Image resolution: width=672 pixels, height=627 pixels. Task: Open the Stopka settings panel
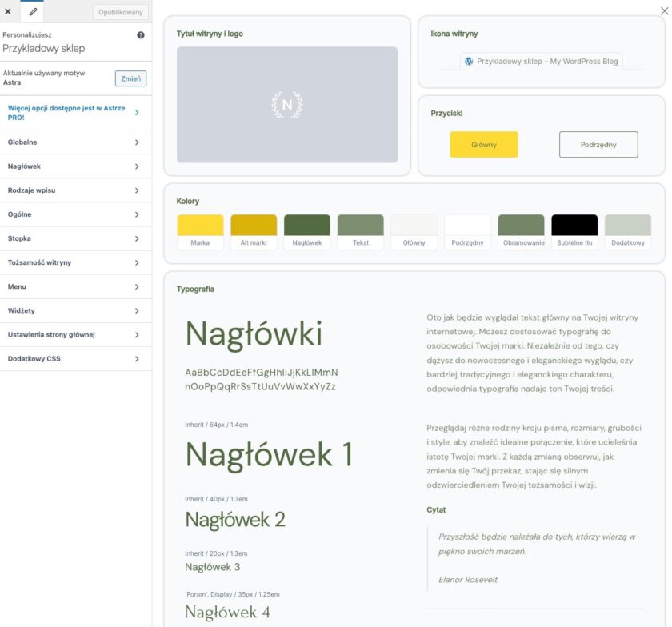click(x=75, y=238)
